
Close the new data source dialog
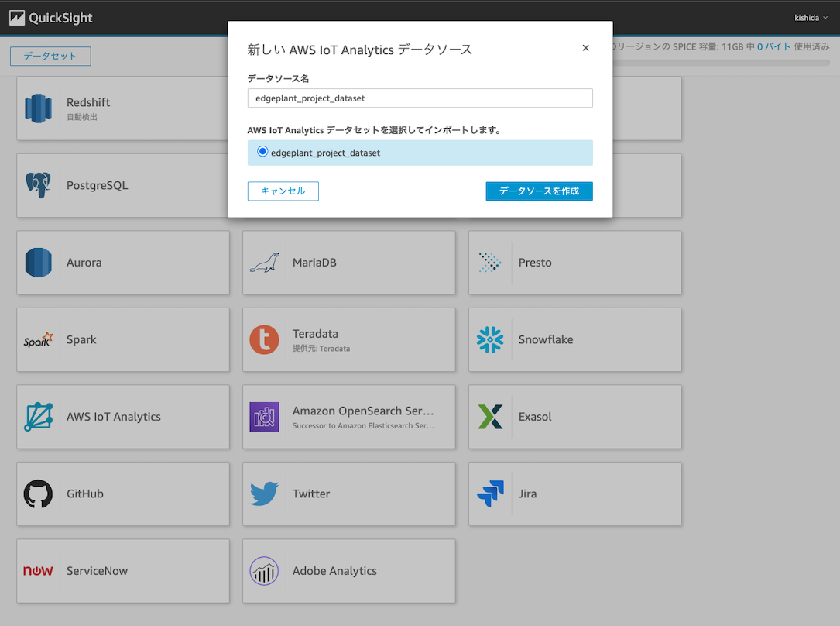(x=585, y=48)
